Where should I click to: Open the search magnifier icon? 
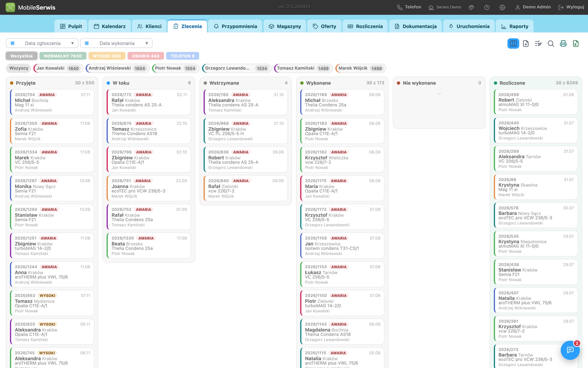pyautogui.click(x=551, y=43)
